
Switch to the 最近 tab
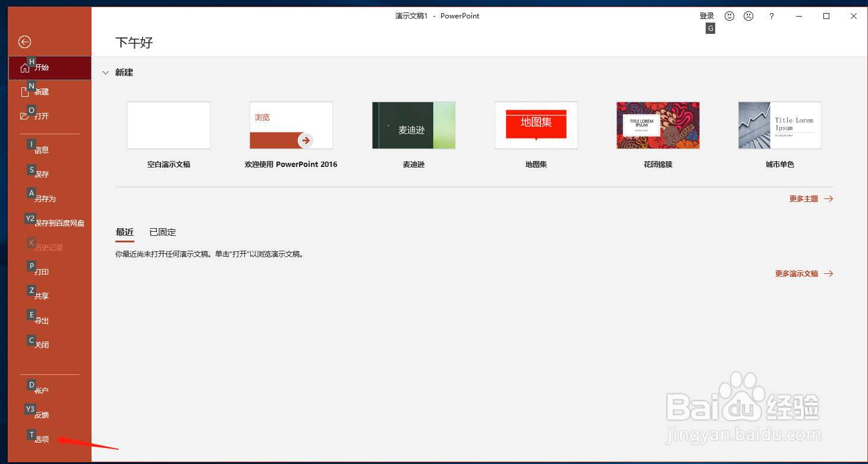pos(124,232)
